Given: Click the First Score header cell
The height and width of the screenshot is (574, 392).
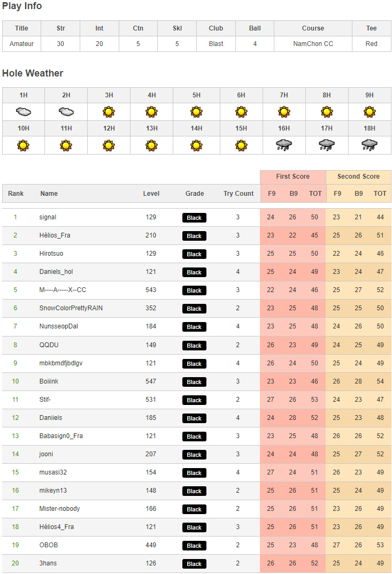Looking at the screenshot, I should pos(293,177).
